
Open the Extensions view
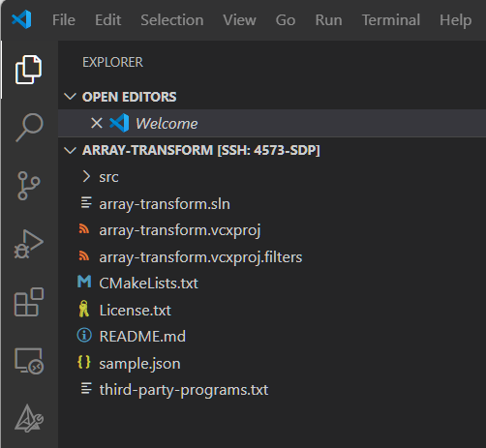point(29,302)
